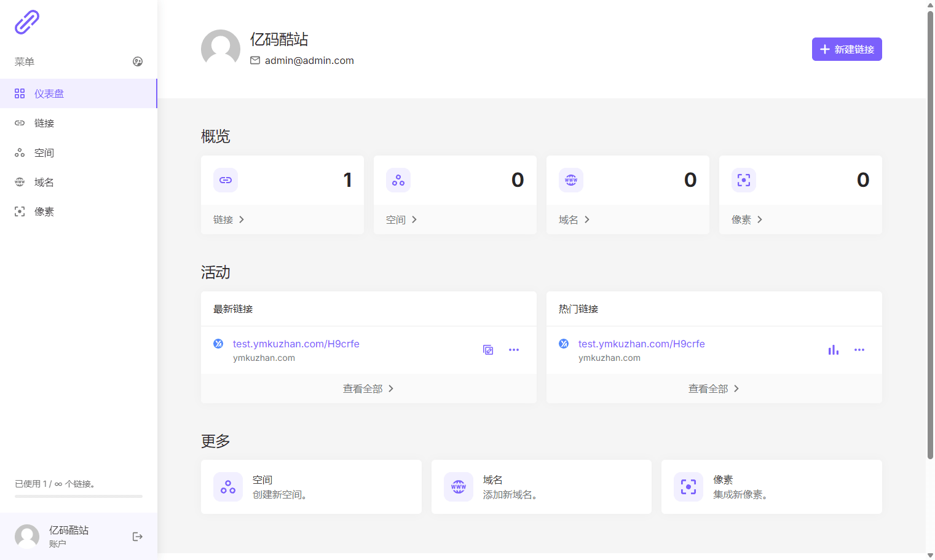Click the link icon in the overview card

[x=226, y=180]
